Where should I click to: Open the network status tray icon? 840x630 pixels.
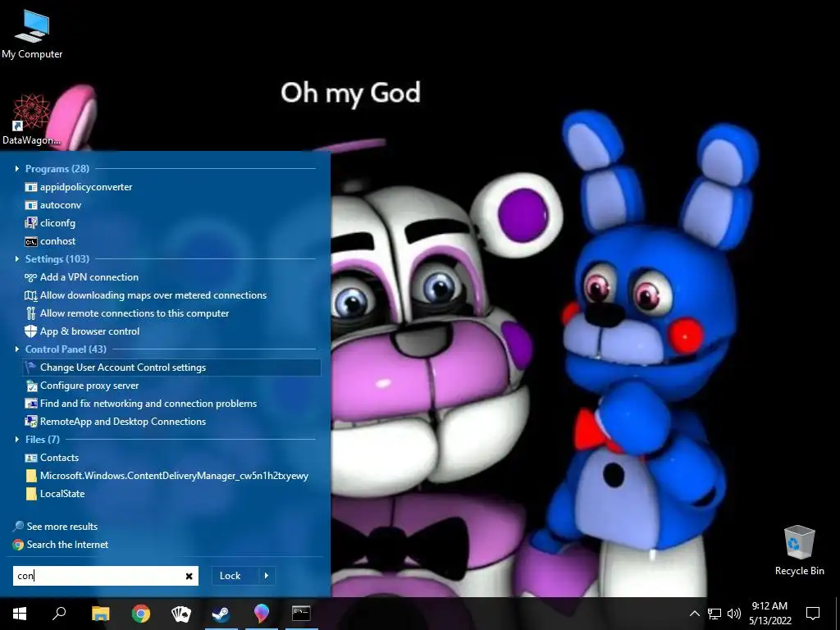coord(714,614)
